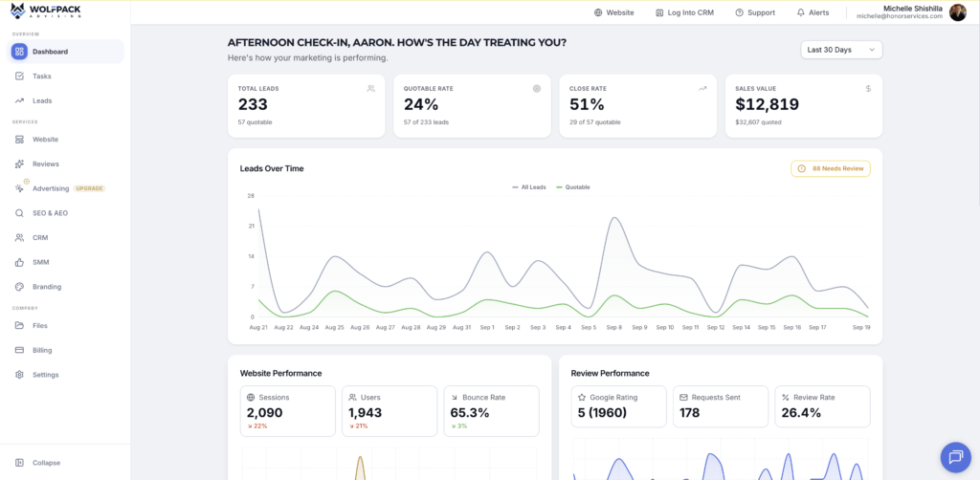This screenshot has width=980, height=480.
Task: Click the Files folder icon
Action: pos(19,325)
